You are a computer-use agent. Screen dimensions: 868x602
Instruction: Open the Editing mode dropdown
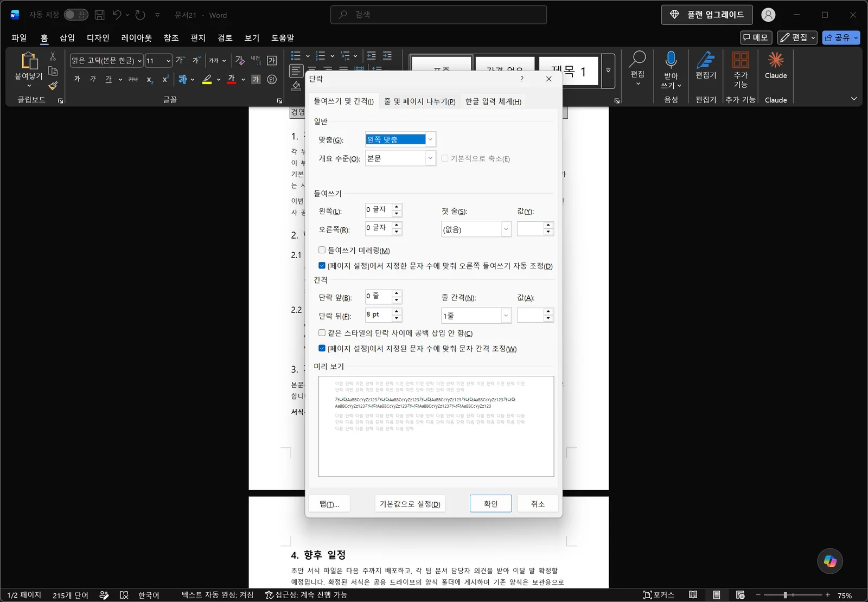(797, 37)
